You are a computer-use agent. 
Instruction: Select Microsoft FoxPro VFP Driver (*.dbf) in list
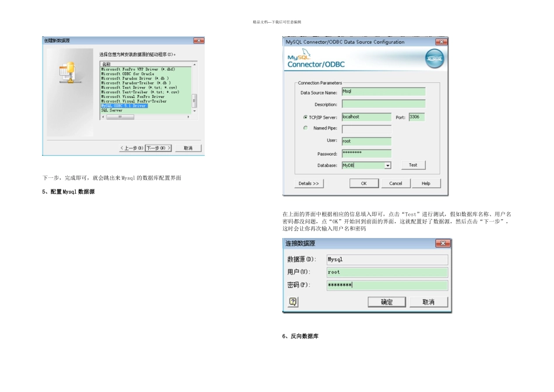pos(138,69)
